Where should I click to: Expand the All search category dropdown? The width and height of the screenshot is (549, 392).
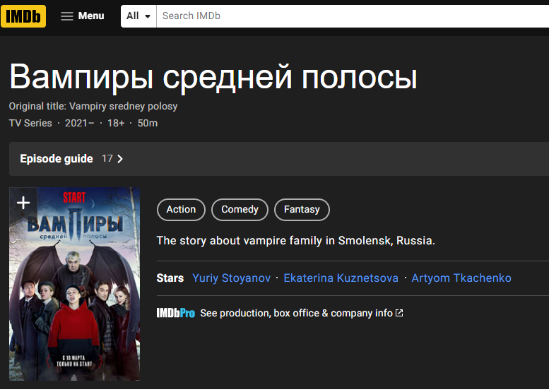click(138, 16)
